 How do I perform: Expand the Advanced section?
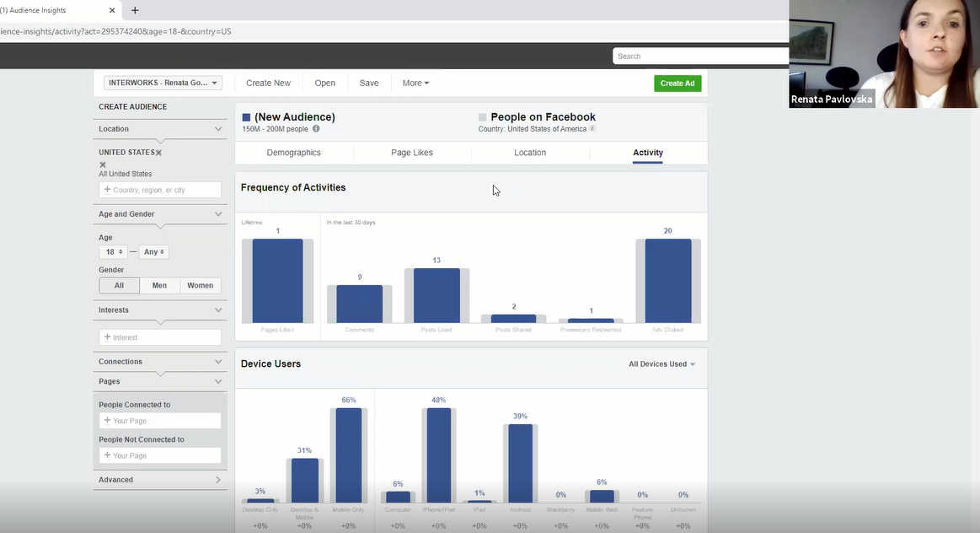[160, 480]
